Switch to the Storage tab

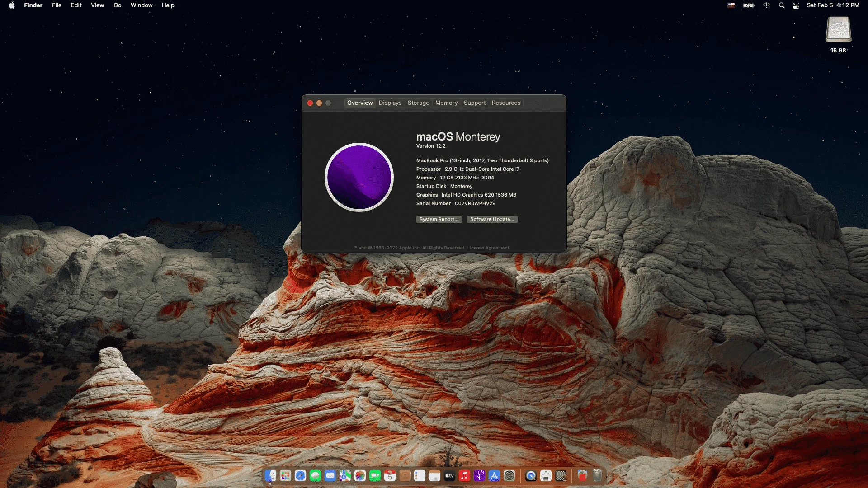pyautogui.click(x=418, y=103)
